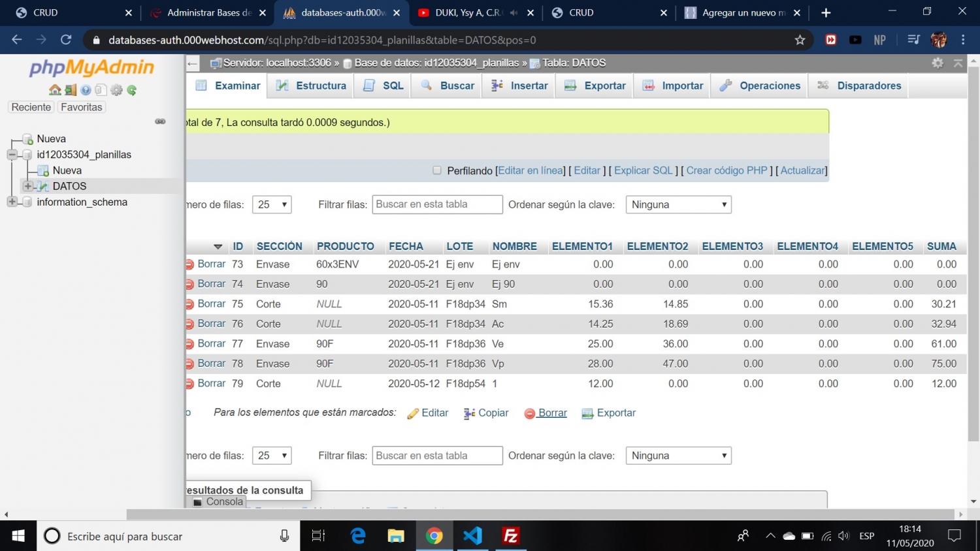The height and width of the screenshot is (551, 980).
Task: Toggle the Perfilando checkbox
Action: pos(437,170)
